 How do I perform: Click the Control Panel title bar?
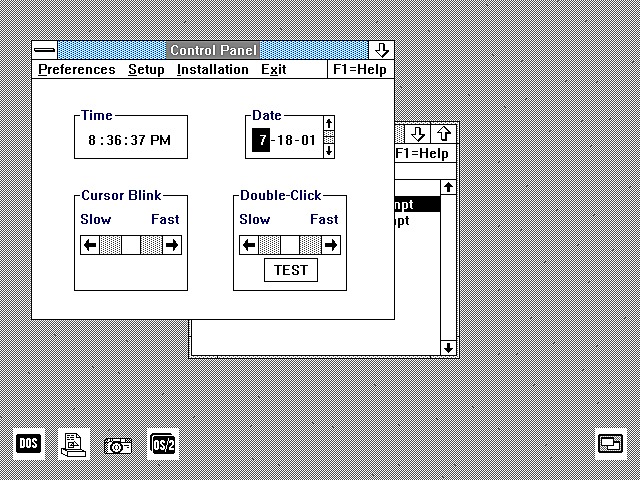pos(213,50)
